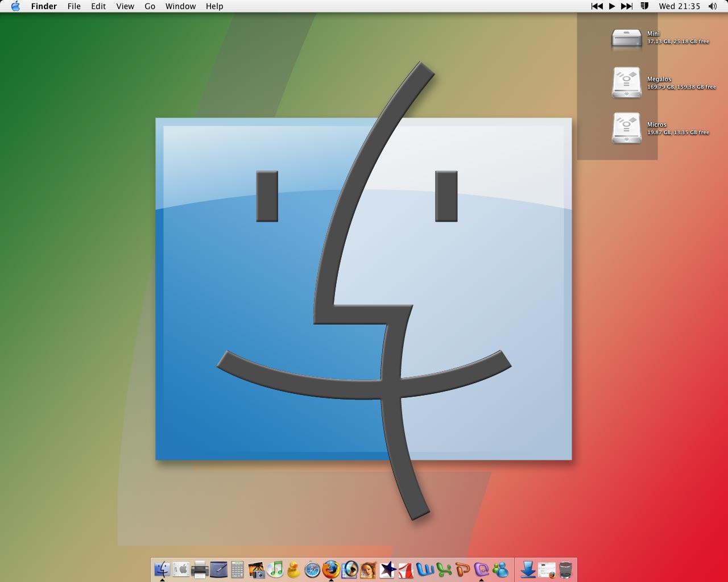Launch iTunes from the Dock

pyautogui.click(x=275, y=569)
